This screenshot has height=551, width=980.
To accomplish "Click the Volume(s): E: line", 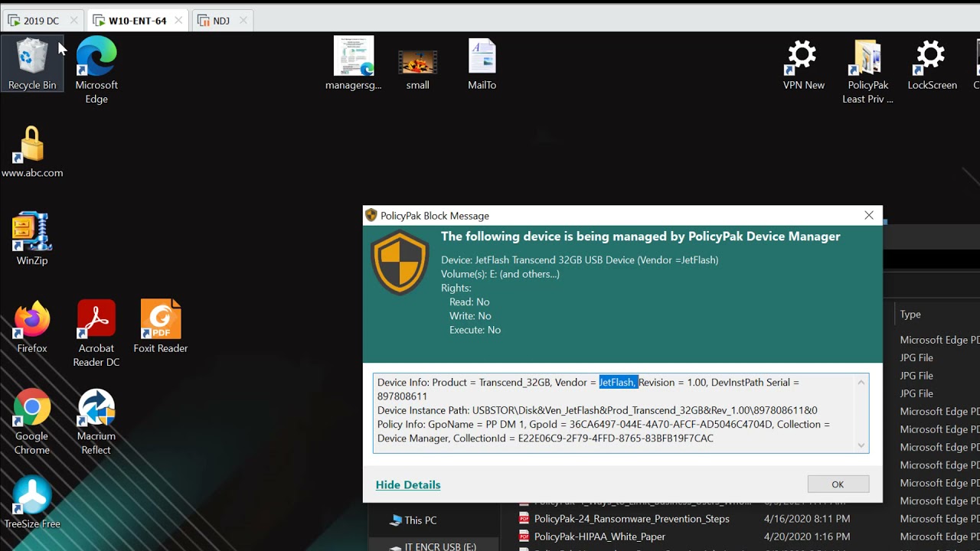I will (x=500, y=274).
